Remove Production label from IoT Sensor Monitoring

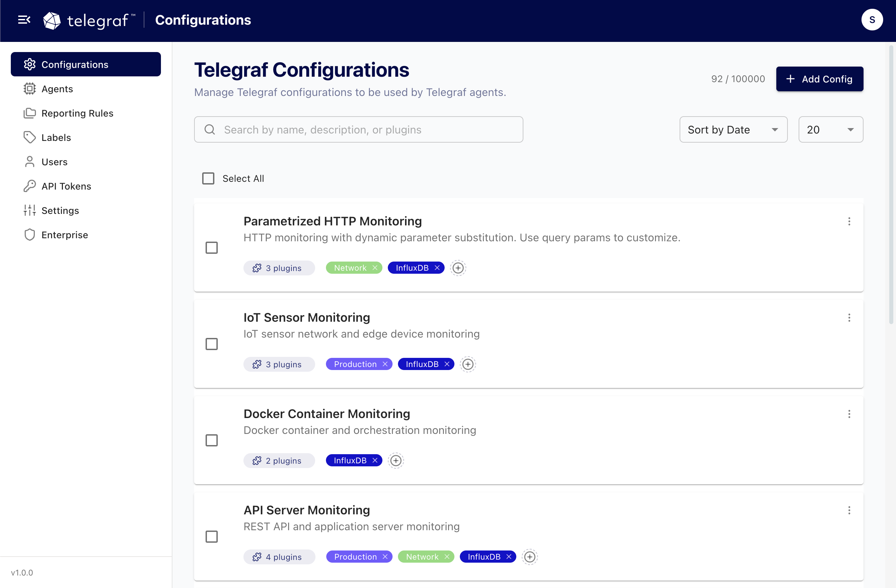[385, 364]
